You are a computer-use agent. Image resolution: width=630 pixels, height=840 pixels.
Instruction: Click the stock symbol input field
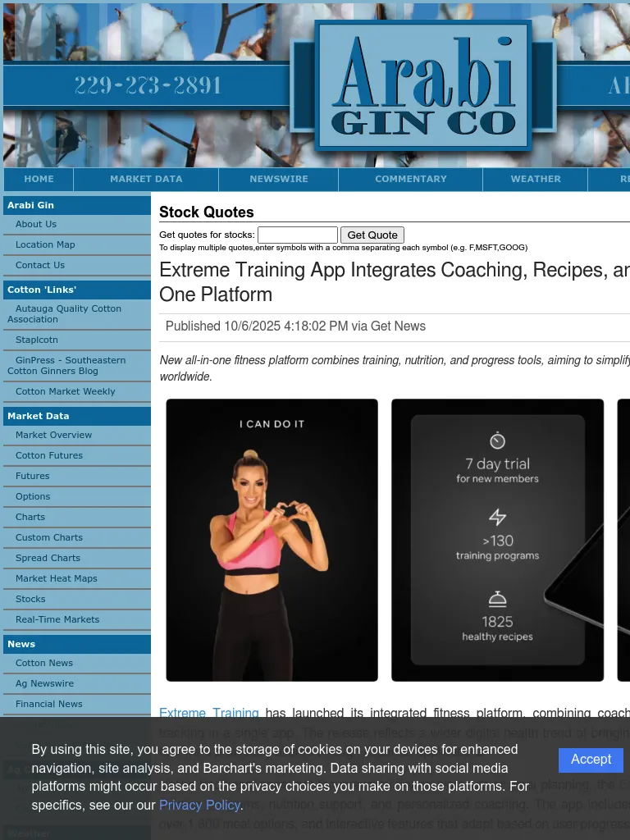(297, 235)
